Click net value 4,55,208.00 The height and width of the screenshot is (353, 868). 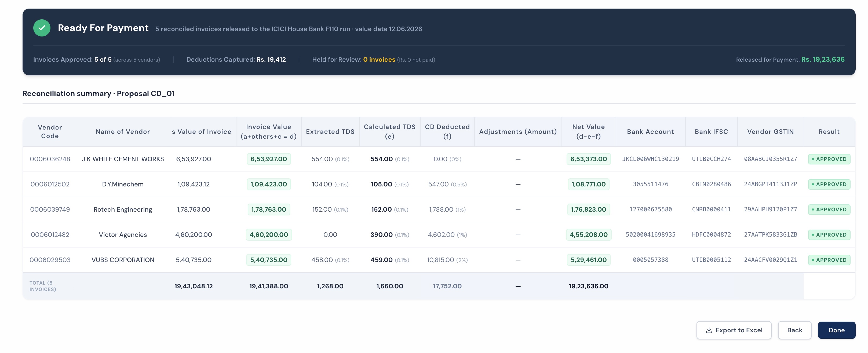[x=588, y=235]
